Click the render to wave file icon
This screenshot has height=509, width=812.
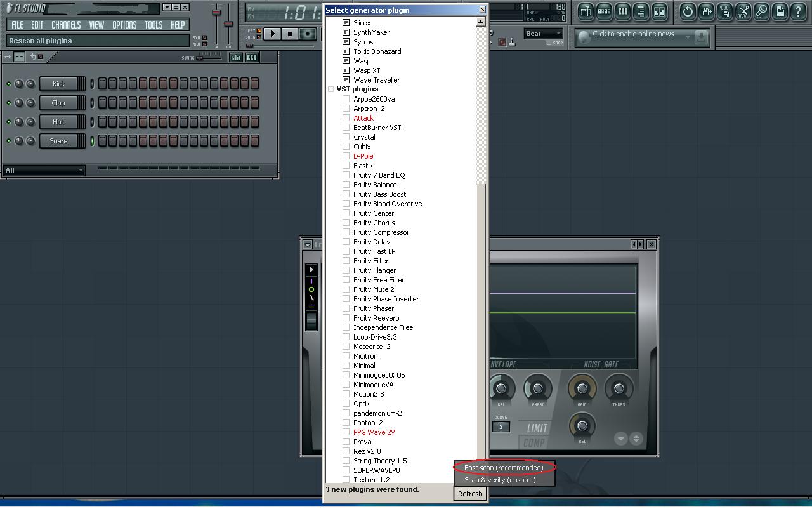click(724, 11)
